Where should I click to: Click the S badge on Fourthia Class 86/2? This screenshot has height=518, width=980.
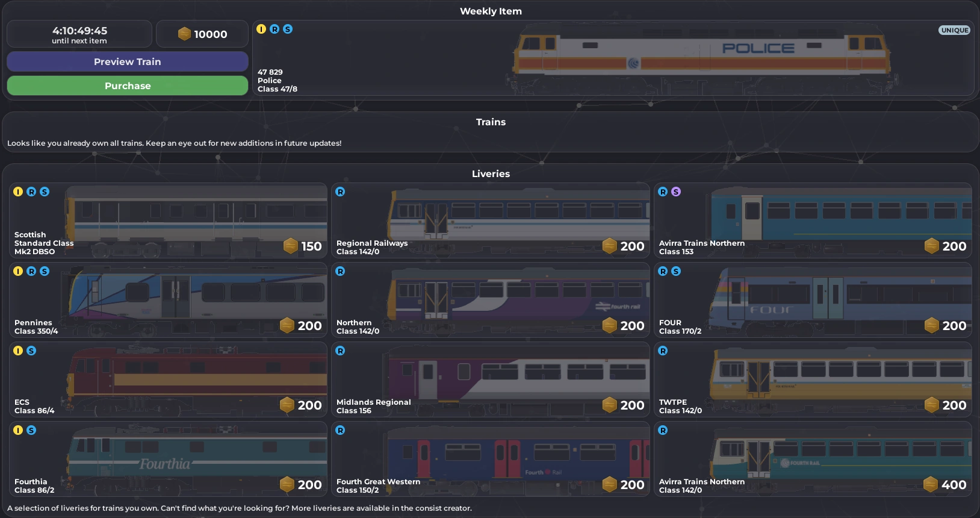click(x=31, y=430)
